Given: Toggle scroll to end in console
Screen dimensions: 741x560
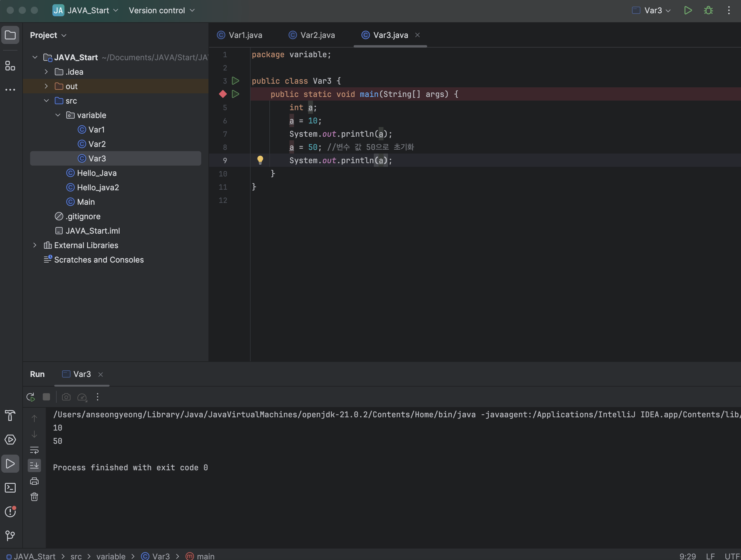Looking at the screenshot, I should (x=34, y=465).
